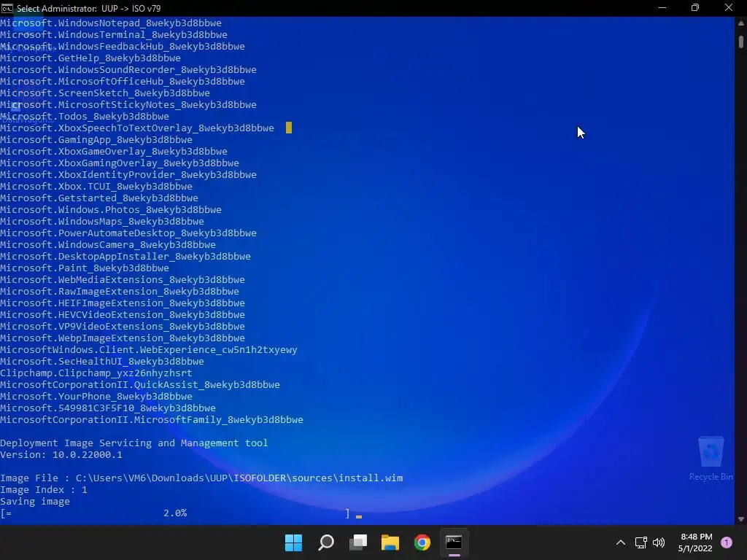Show hidden system tray icons
The width and height of the screenshot is (747, 560).
point(620,542)
